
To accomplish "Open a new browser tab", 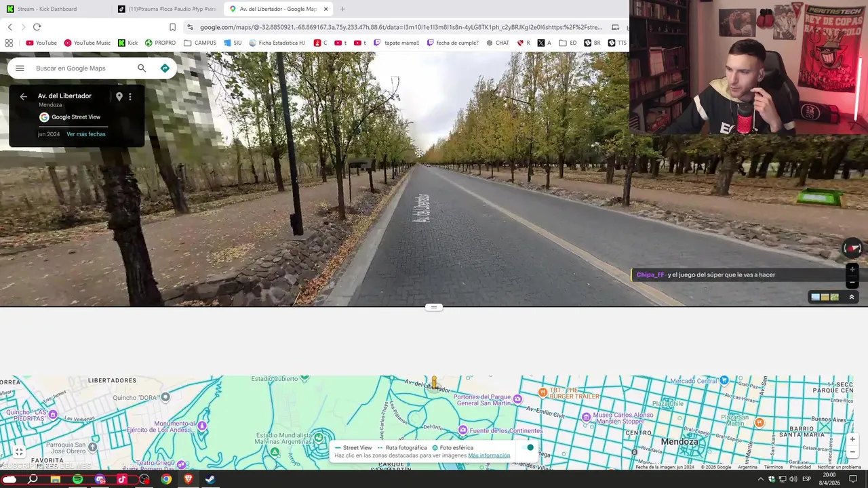I will point(342,9).
